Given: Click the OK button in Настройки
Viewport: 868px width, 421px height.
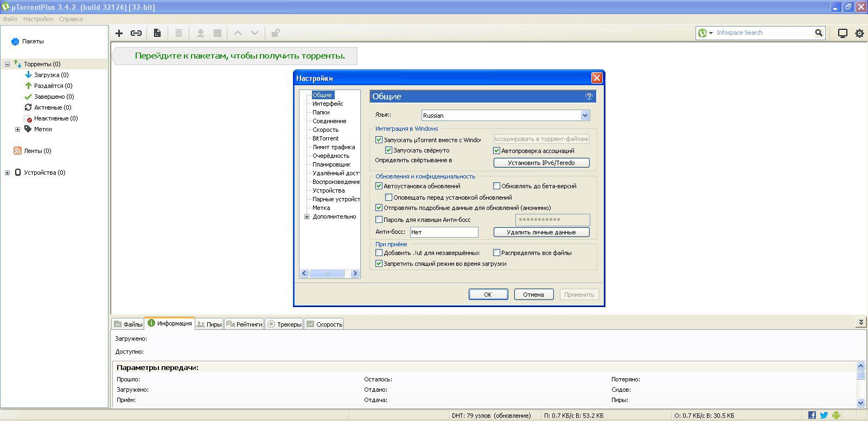Looking at the screenshot, I should click(488, 295).
